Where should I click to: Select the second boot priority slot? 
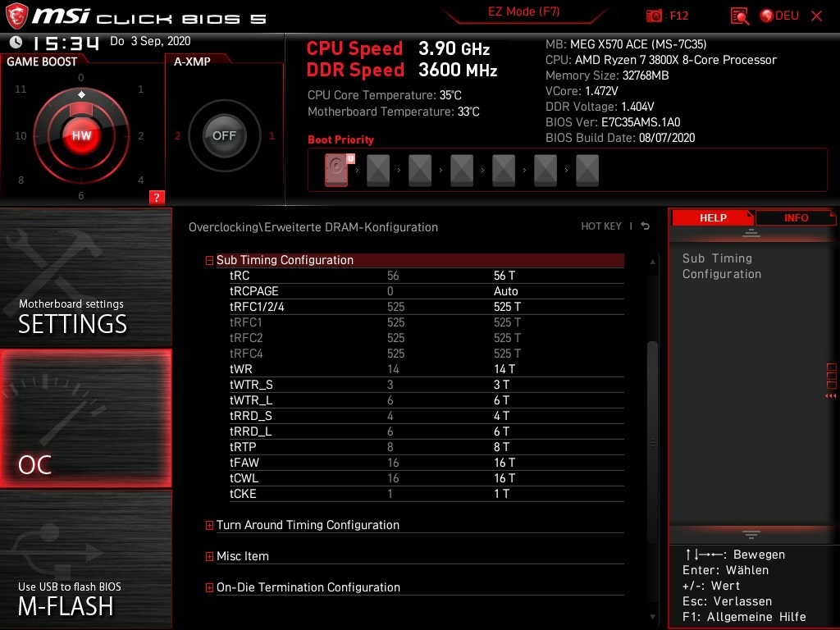378,171
